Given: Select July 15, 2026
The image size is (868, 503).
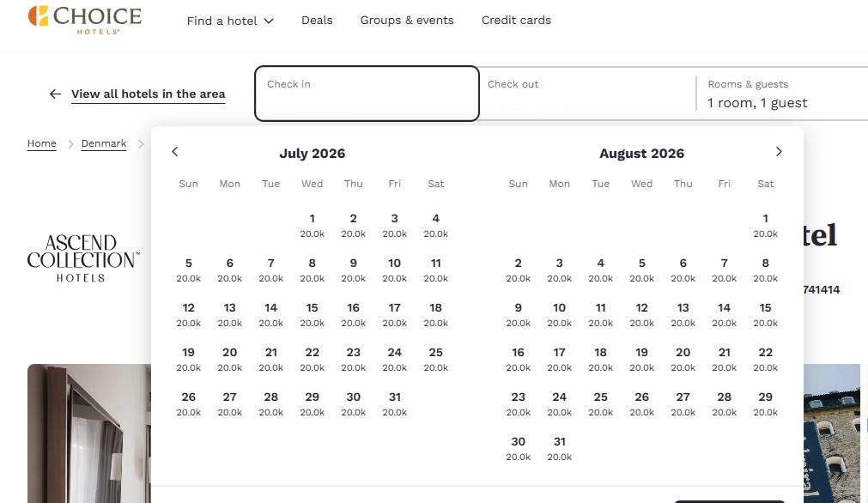Looking at the screenshot, I should pyautogui.click(x=313, y=315).
